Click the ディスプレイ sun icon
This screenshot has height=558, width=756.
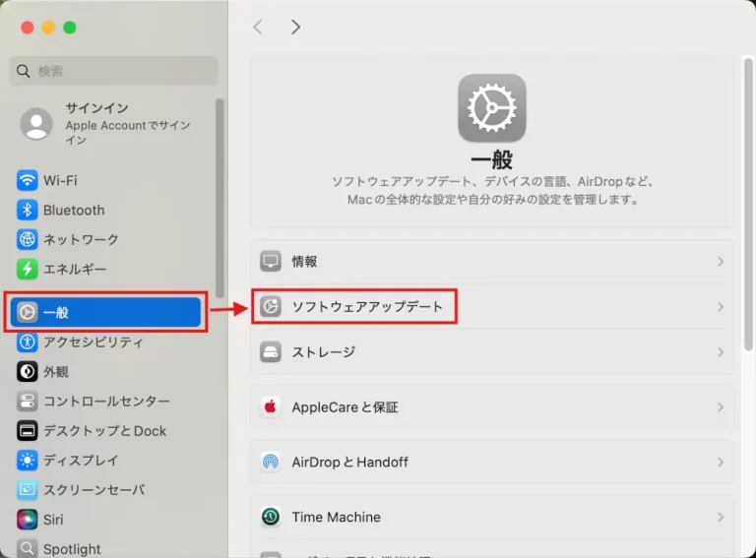click(27, 461)
